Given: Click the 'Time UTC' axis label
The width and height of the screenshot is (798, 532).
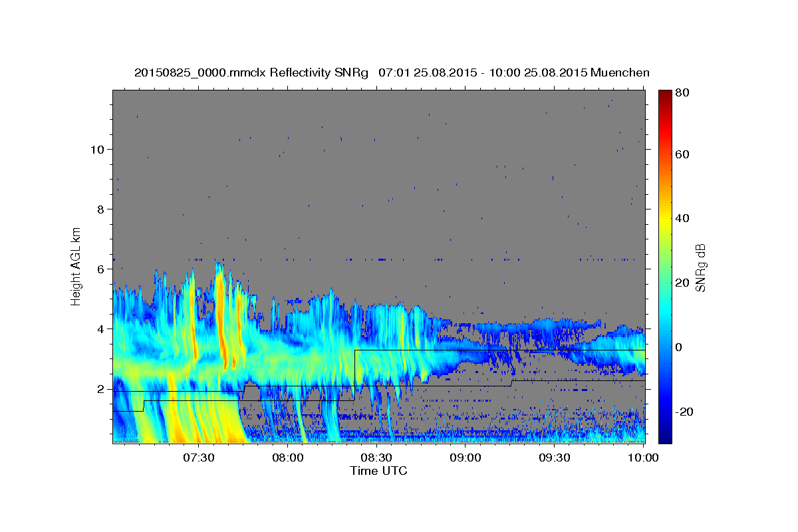Looking at the screenshot, I should tap(378, 471).
